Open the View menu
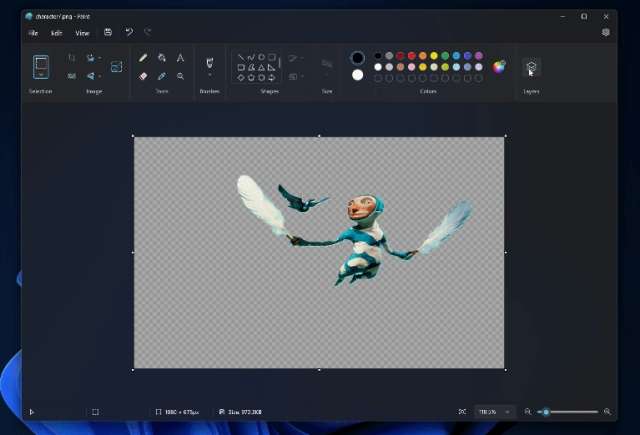Image resolution: width=640 pixels, height=435 pixels. coord(82,32)
